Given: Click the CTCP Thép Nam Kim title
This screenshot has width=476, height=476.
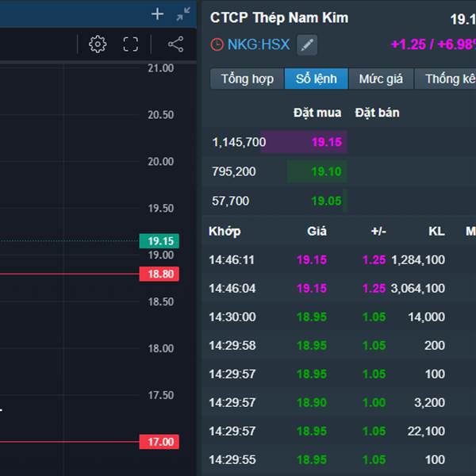Looking at the screenshot, I should (279, 17).
